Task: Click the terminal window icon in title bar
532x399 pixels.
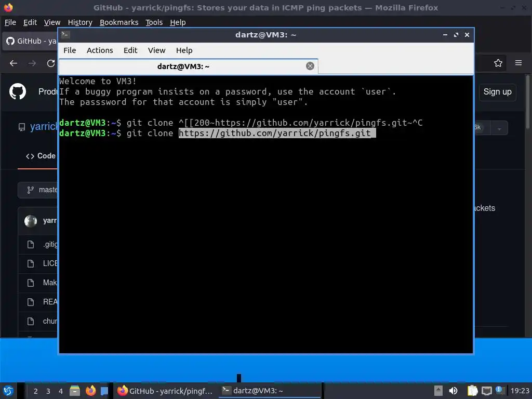Action: 65,35
